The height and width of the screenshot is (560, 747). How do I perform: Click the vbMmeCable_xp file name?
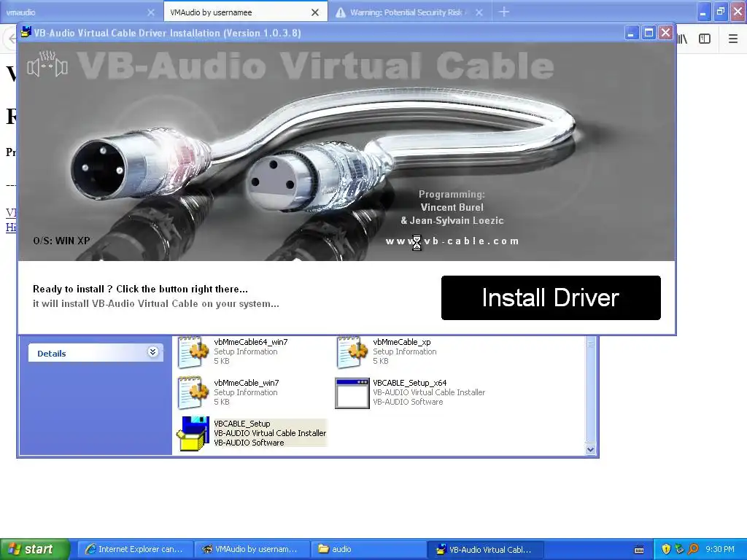pos(402,342)
